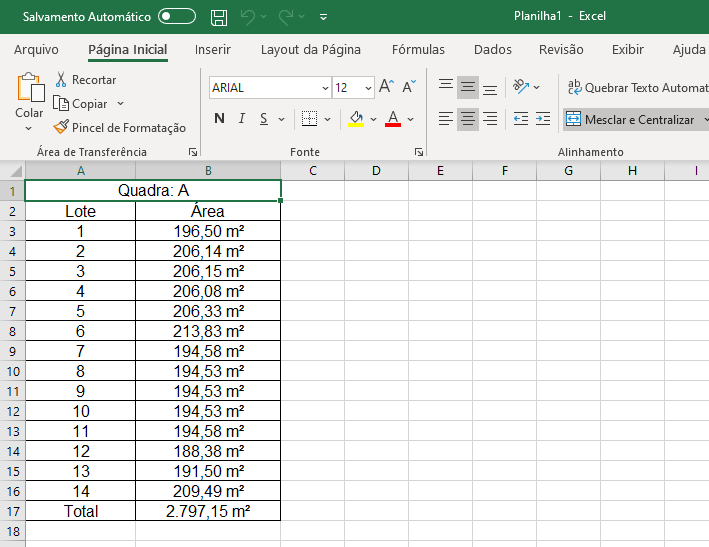Switch to the Inserir tab
Image resolution: width=709 pixels, height=547 pixels.
(x=213, y=50)
